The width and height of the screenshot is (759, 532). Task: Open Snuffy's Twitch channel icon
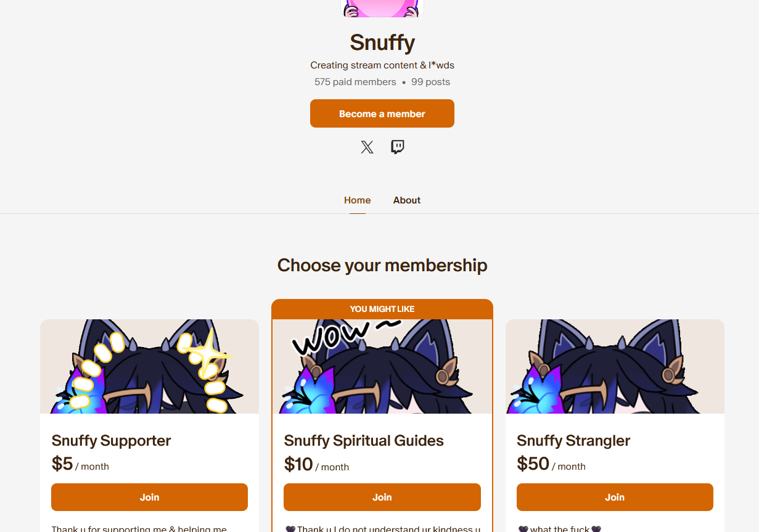pos(398,147)
